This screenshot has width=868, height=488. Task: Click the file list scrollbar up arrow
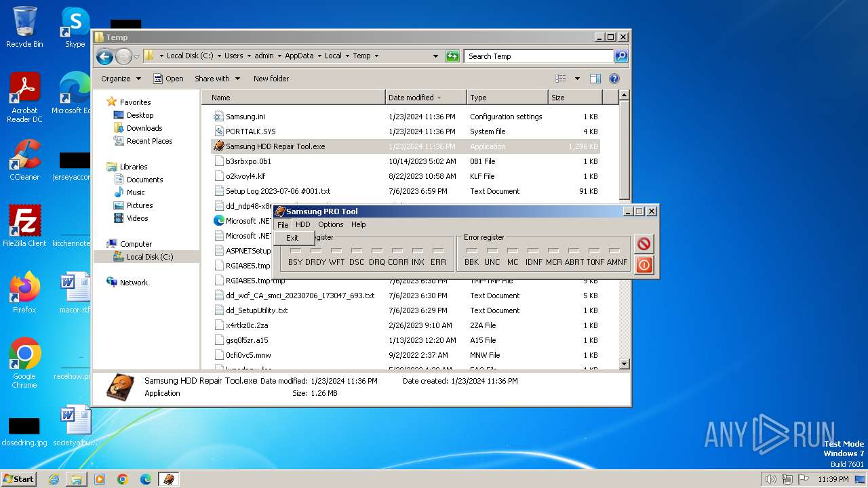pyautogui.click(x=625, y=96)
